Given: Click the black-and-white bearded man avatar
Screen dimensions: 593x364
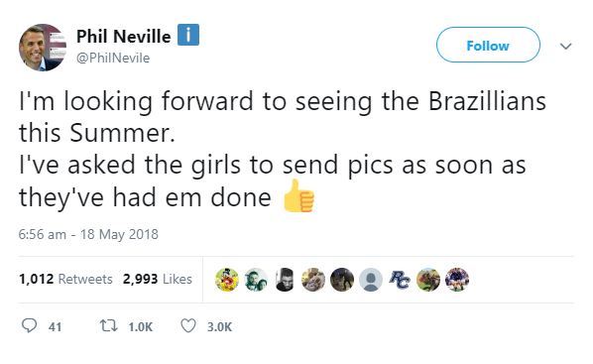Looking at the screenshot, I should tap(285, 280).
